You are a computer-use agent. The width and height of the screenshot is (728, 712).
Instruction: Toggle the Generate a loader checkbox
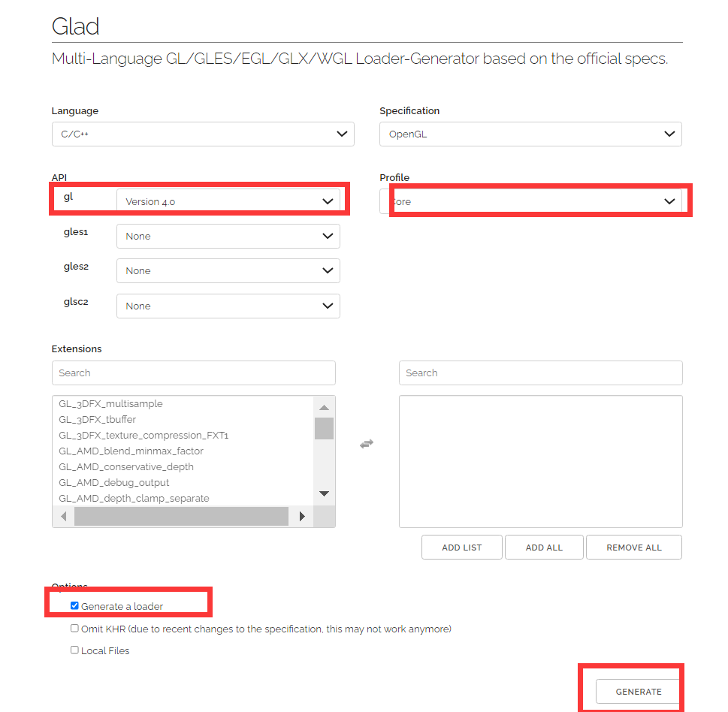74,605
